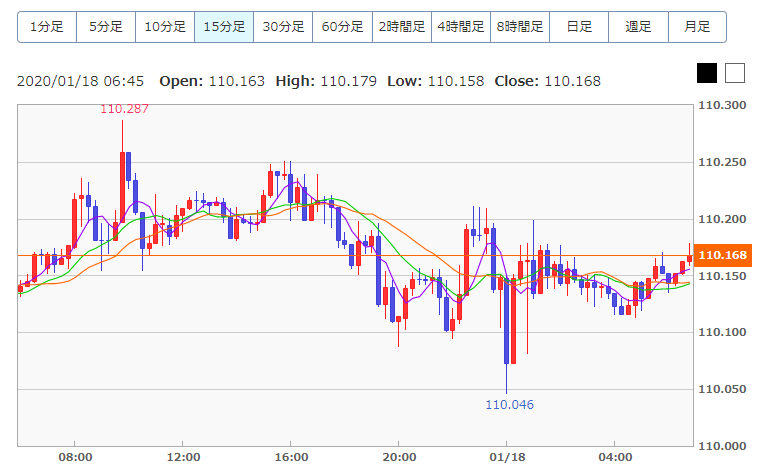Click the 16:00 mark on time axis
The image size is (766, 474).
290,457
